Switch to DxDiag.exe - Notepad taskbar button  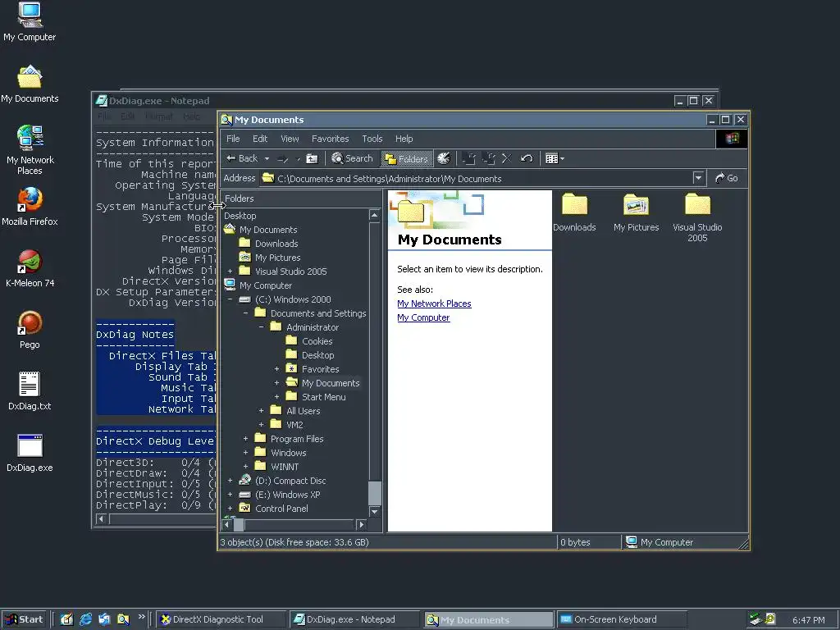point(354,619)
